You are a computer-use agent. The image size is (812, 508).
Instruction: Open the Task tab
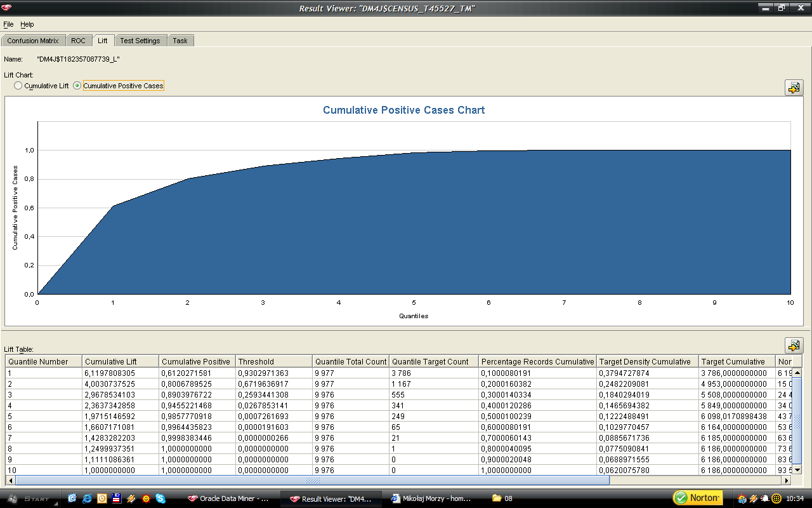click(x=180, y=41)
